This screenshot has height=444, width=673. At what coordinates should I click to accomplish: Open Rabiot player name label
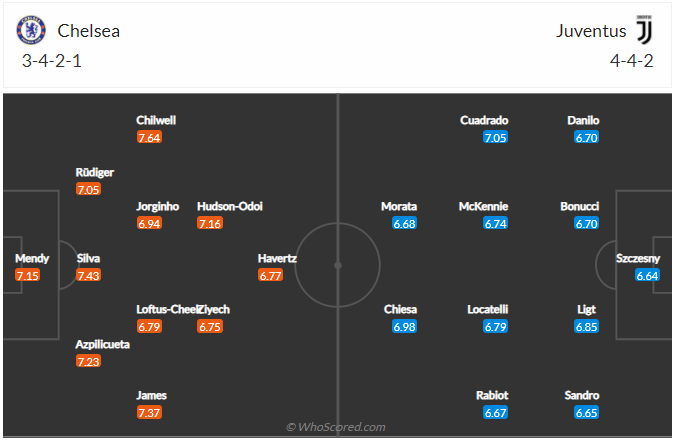[x=493, y=395]
